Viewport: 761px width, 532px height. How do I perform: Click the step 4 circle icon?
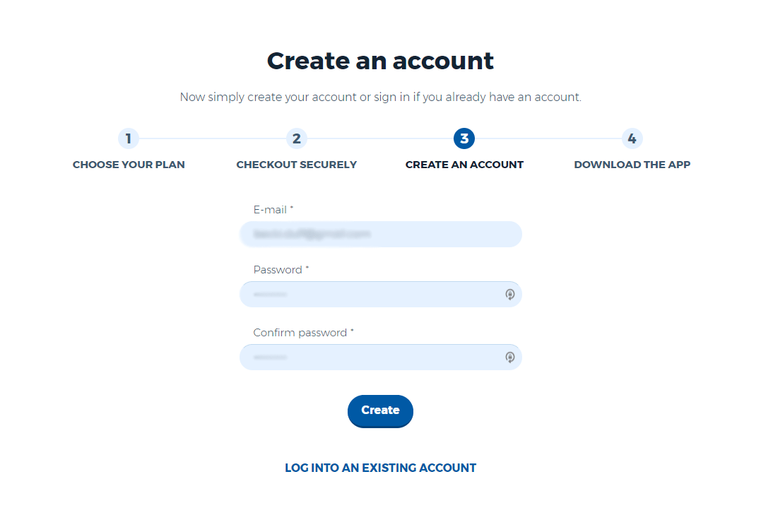point(632,138)
